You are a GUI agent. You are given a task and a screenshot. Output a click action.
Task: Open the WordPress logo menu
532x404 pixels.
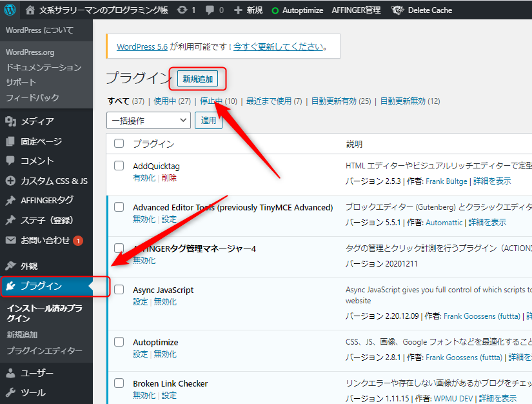tap(10, 10)
